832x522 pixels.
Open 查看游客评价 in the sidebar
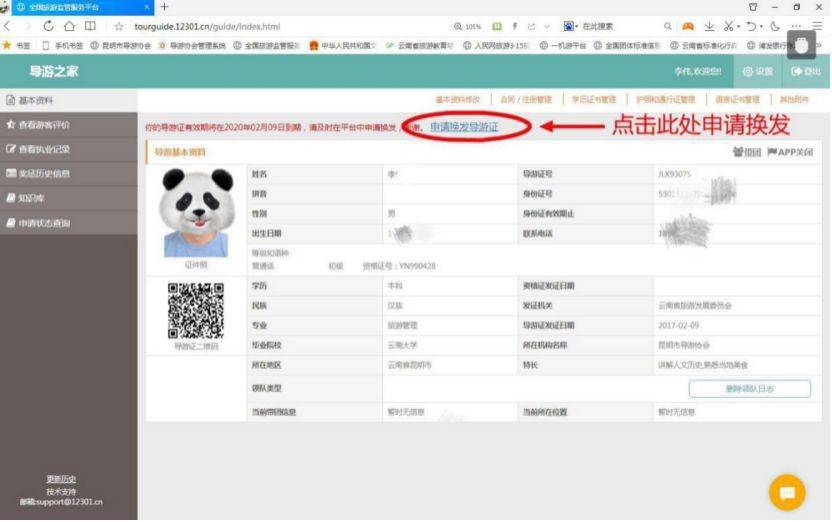point(44,125)
